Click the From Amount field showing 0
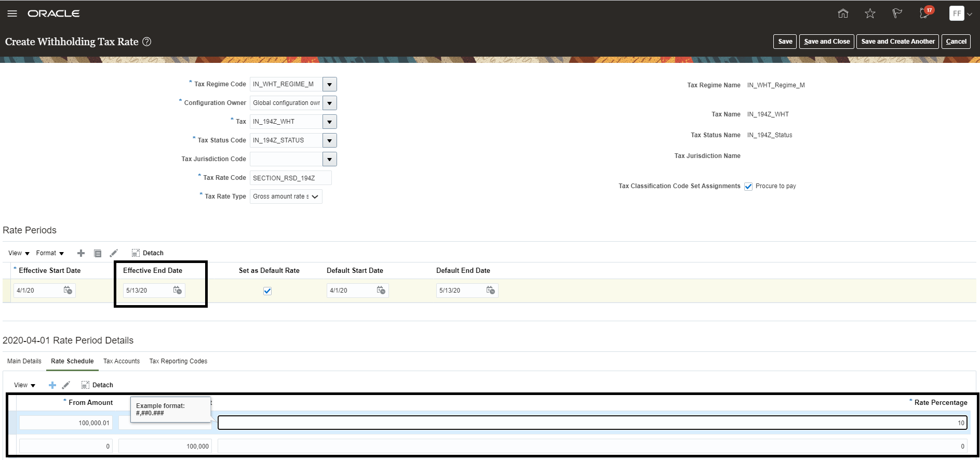This screenshot has width=980, height=460. (x=66, y=446)
